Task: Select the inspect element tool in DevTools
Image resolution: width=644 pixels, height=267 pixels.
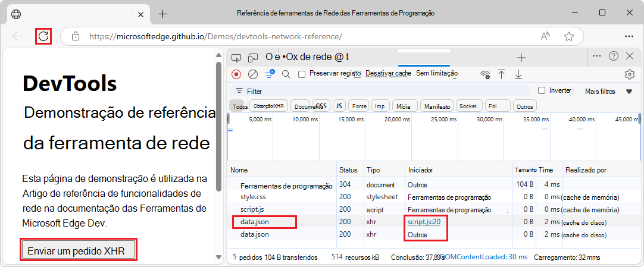Action: point(236,58)
